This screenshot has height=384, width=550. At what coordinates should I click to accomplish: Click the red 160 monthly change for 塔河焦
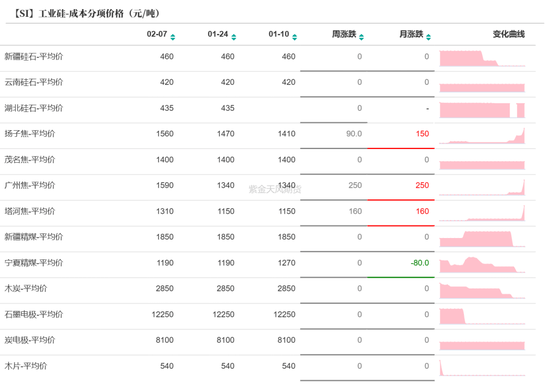tap(422, 211)
